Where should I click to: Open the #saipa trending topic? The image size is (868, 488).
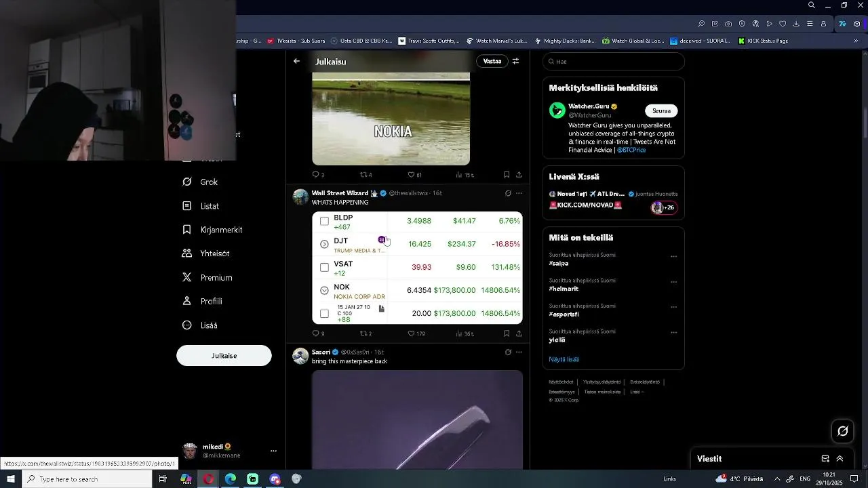(559, 264)
